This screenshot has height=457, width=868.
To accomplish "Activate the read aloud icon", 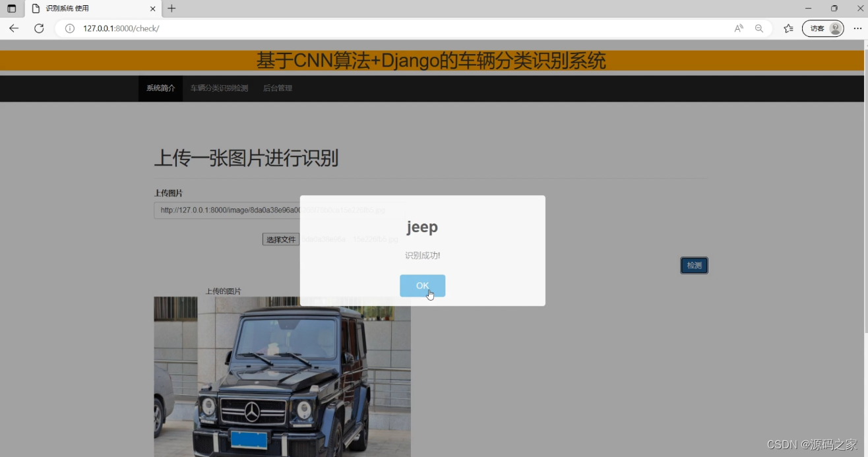I will pos(739,28).
